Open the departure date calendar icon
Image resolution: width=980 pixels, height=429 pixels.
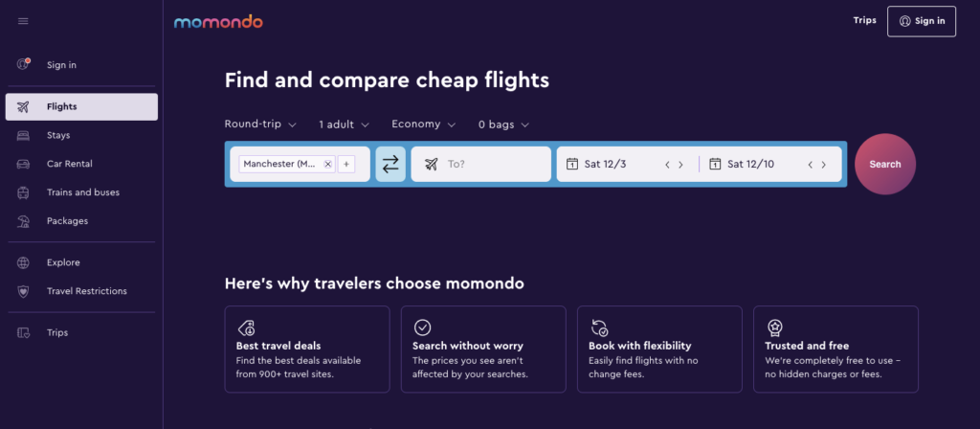pos(572,164)
